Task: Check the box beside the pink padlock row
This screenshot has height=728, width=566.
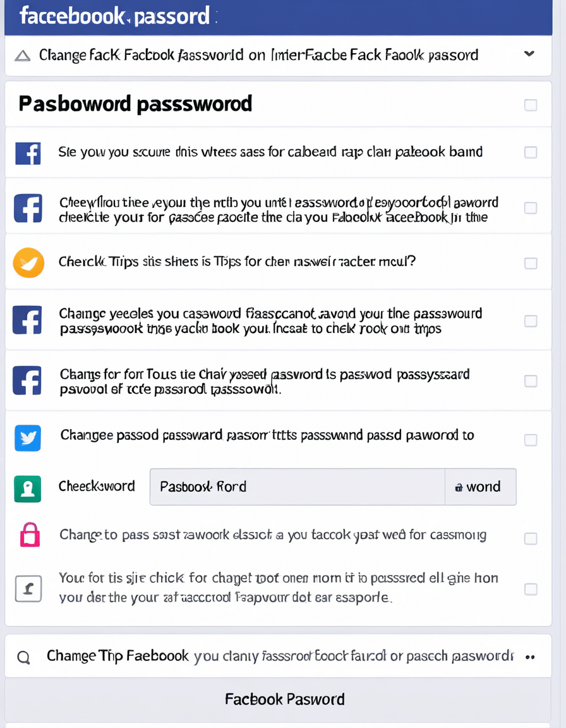Action: coord(531,538)
